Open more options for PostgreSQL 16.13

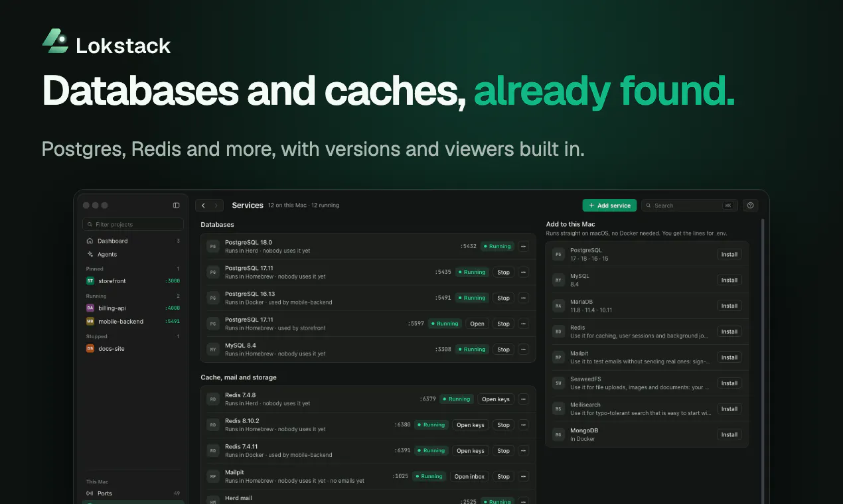click(523, 298)
